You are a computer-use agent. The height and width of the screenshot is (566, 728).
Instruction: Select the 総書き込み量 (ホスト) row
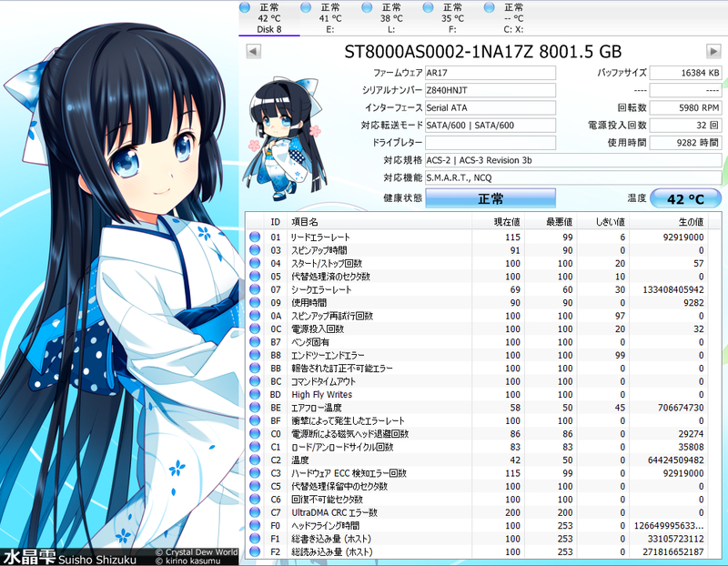click(477, 539)
